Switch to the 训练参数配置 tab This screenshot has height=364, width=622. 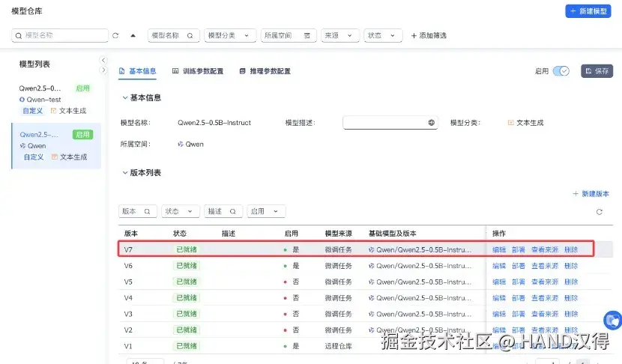[x=198, y=71]
